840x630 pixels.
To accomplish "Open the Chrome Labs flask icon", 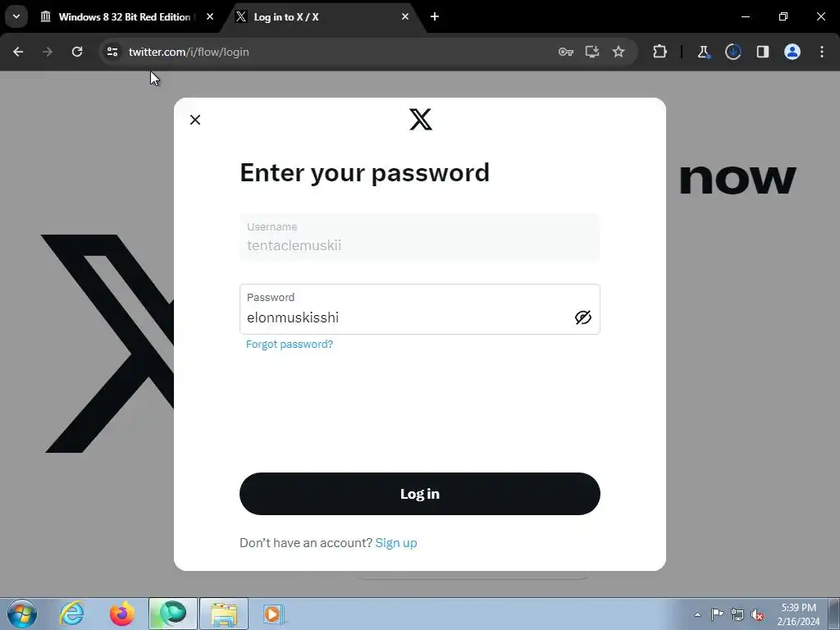I will (x=703, y=52).
